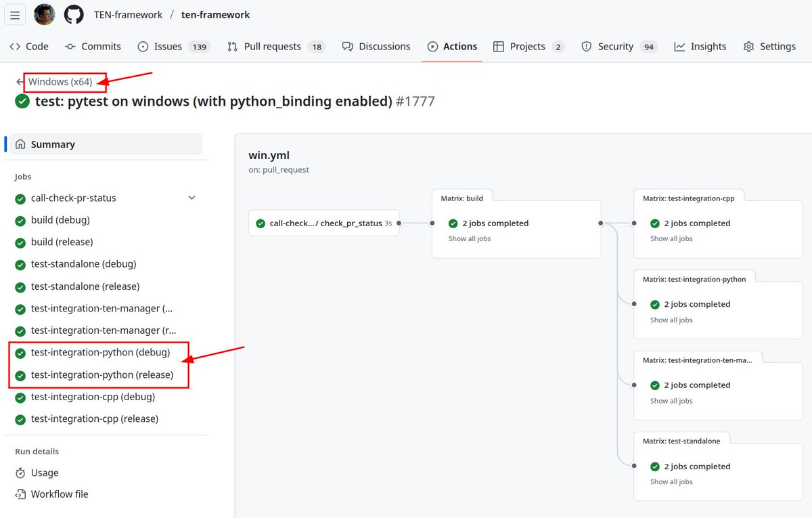Screen dimensions: 812x518
Task: Click the stopwatch icon beside Usage
Action: pos(20,473)
